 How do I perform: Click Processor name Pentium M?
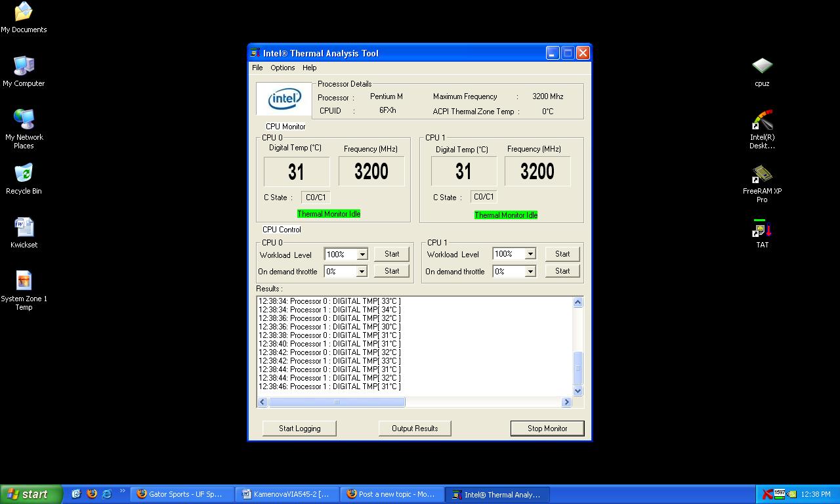point(387,96)
